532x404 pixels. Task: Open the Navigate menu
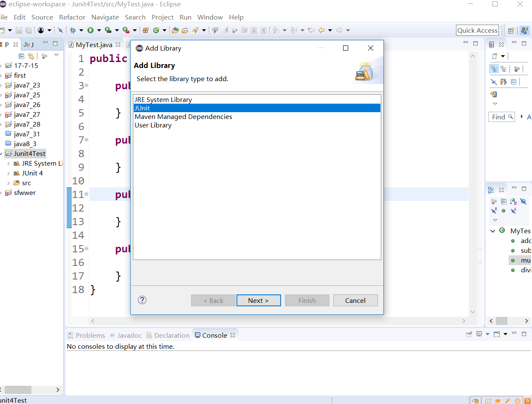pyautogui.click(x=105, y=17)
